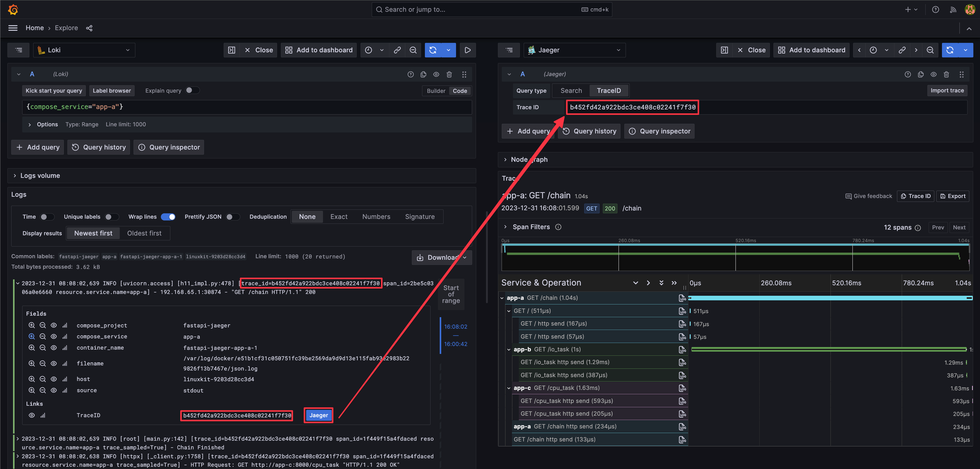Click zoom out icon in Loki toolbar

tap(413, 50)
